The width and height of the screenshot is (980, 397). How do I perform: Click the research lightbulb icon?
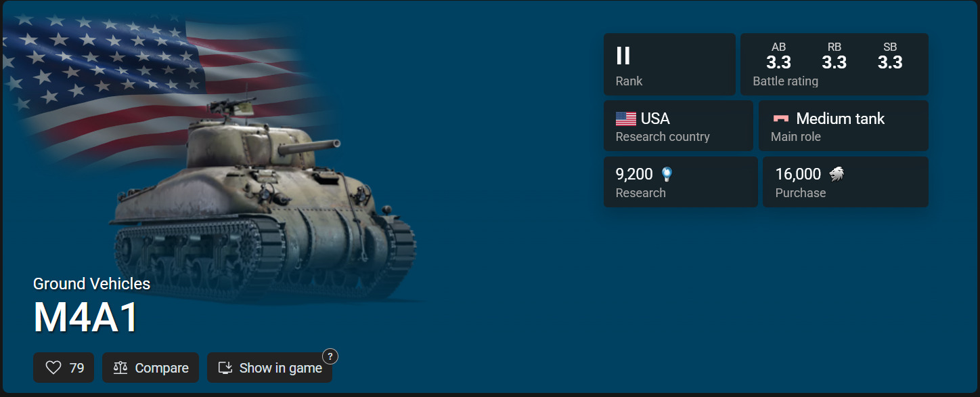click(667, 175)
